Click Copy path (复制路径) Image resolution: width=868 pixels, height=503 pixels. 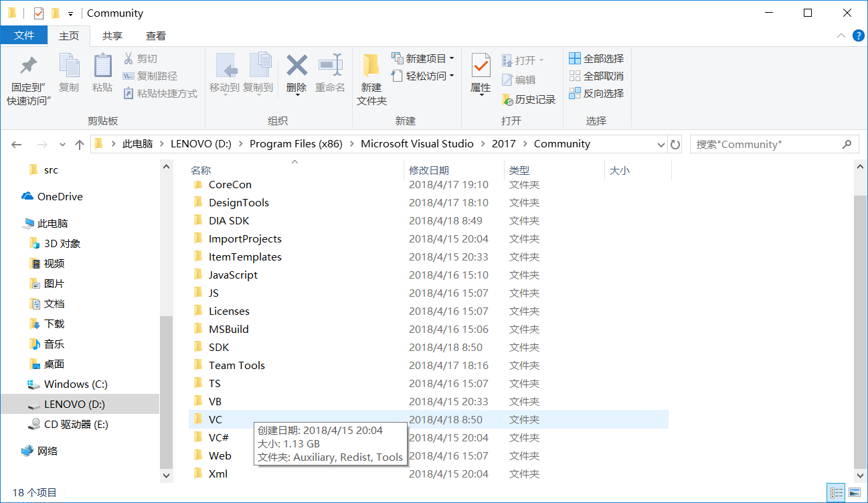pyautogui.click(x=151, y=76)
